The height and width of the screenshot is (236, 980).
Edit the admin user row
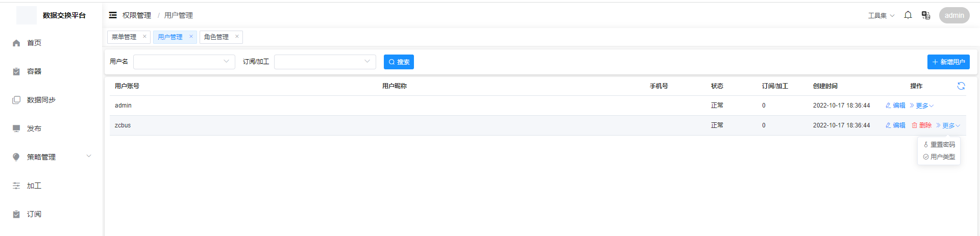click(x=895, y=106)
